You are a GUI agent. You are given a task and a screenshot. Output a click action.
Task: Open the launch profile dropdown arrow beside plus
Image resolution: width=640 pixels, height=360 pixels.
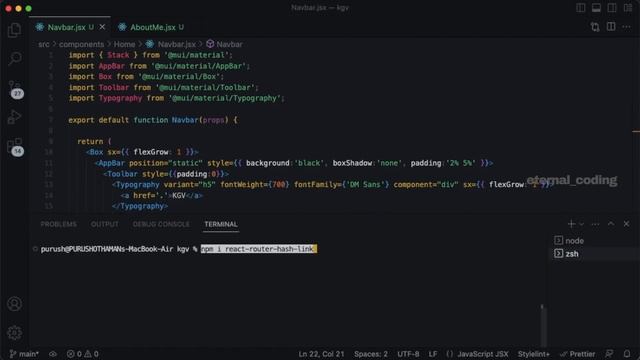[582, 224]
